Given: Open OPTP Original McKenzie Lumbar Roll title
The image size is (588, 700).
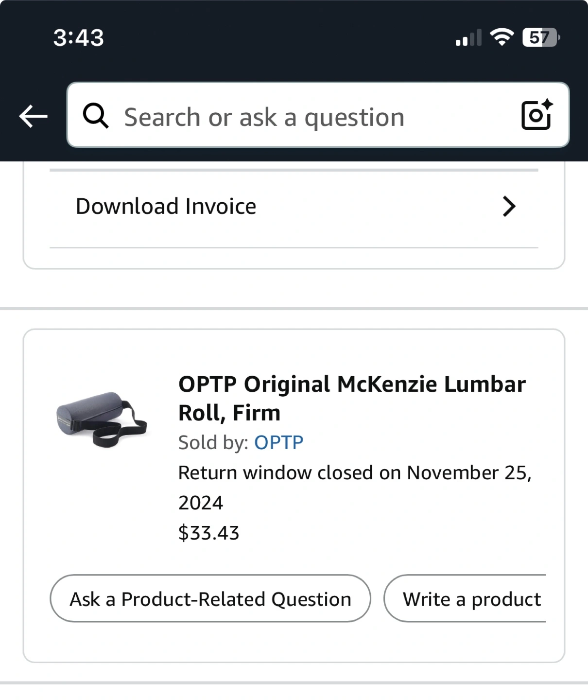Looking at the screenshot, I should tap(352, 385).
